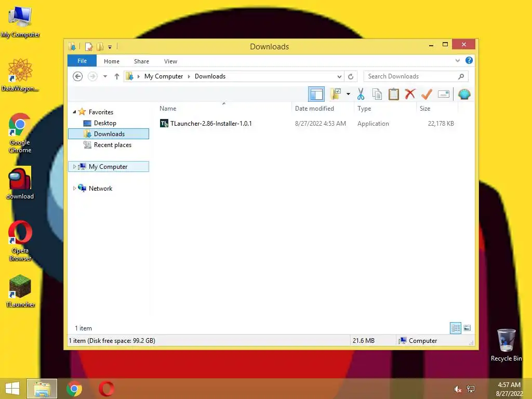This screenshot has height=399, width=532.
Task: Select the TLauncher desktop shortcut
Action: [20, 291]
